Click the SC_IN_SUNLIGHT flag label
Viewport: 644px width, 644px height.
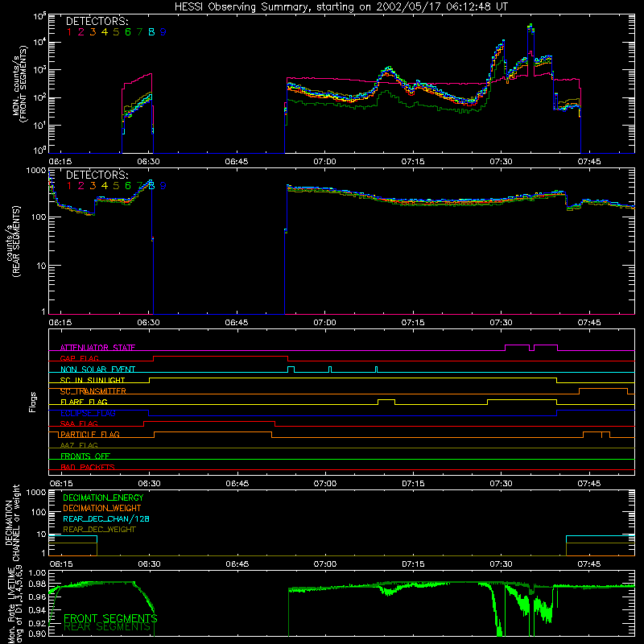[92, 380]
